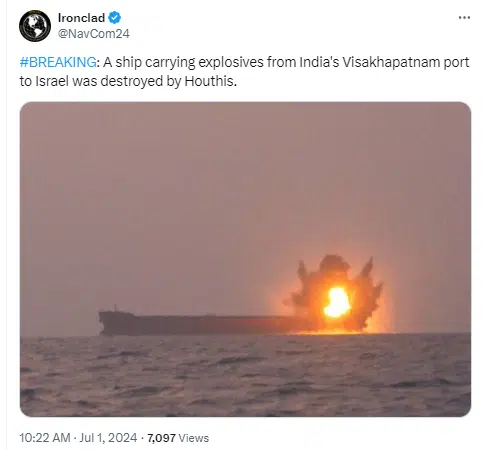Click the Jul 1, 2024 date
This screenshot has height=450, width=484.
tap(108, 438)
